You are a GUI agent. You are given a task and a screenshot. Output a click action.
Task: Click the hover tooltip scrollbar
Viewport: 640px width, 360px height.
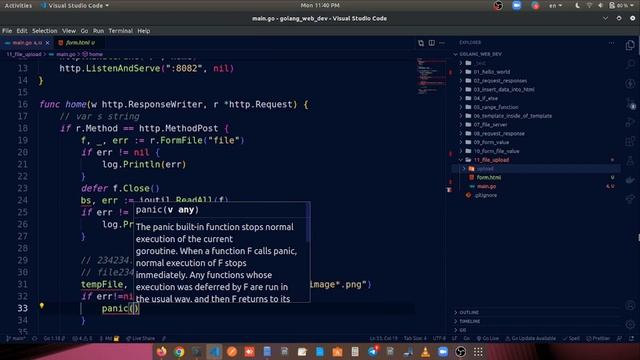pyautogui.click(x=308, y=222)
